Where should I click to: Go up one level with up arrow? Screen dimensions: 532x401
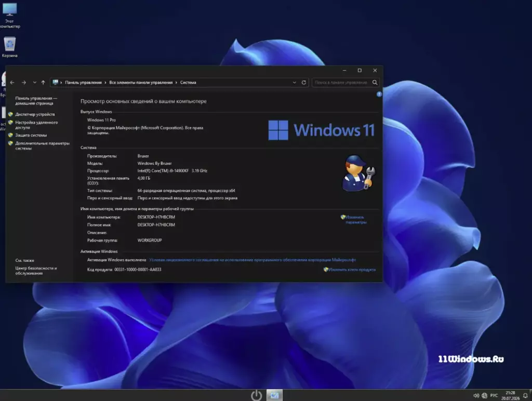(43, 83)
